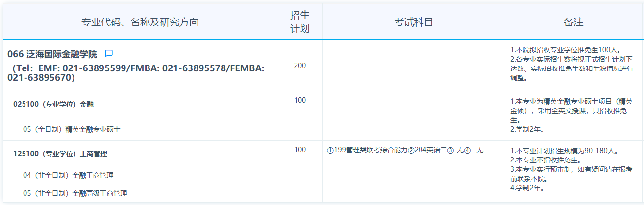Select 04 (非全日制) 金融工商管理 direction
The height and width of the screenshot is (205, 644).
click(68, 175)
